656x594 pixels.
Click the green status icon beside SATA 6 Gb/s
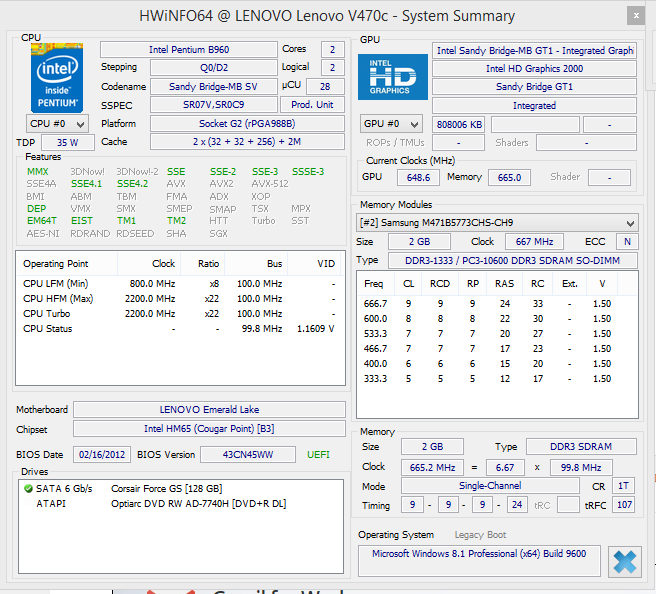pyautogui.click(x=28, y=488)
